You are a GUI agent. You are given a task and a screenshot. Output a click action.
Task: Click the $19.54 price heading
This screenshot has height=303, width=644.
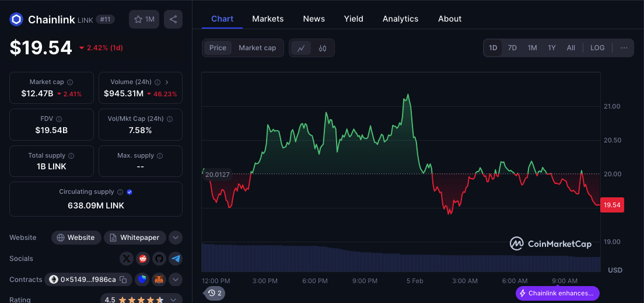41,48
